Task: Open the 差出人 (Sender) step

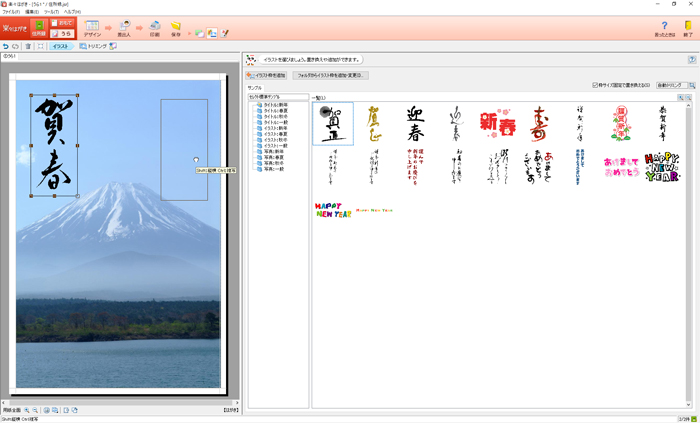Action: [x=124, y=27]
